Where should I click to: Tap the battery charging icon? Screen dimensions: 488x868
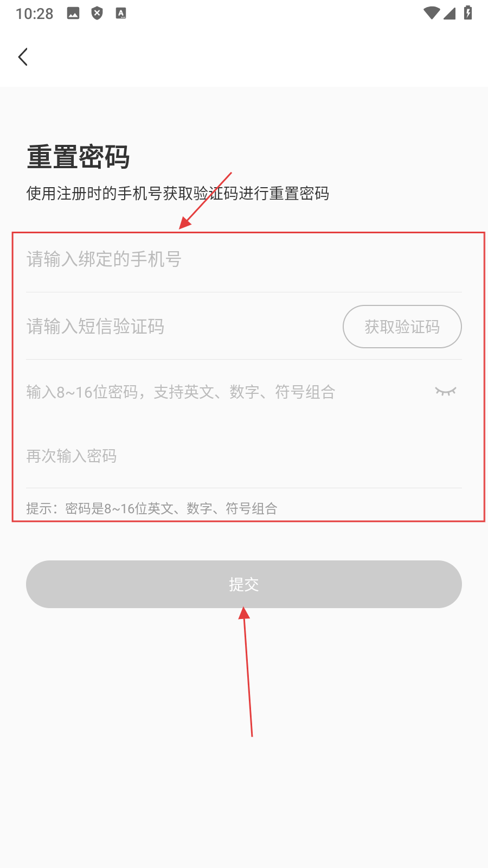(468, 12)
